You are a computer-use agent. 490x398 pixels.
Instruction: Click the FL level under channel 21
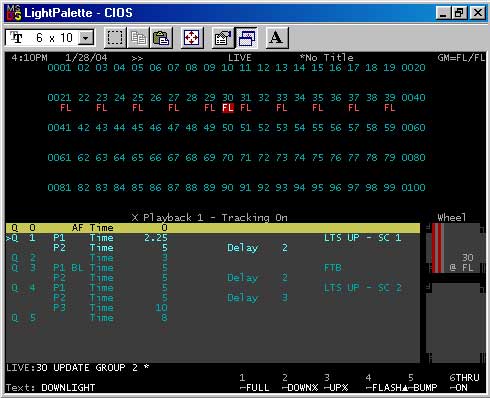tap(66, 108)
